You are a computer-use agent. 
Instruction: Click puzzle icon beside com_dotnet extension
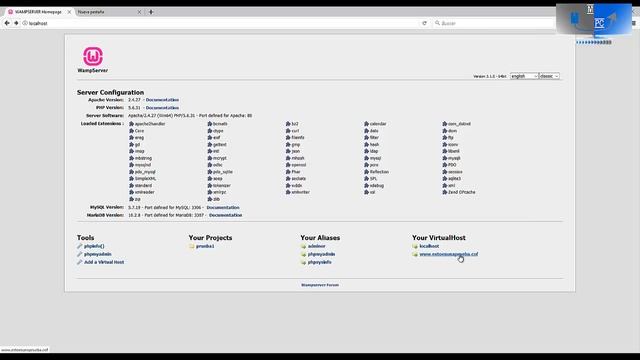tap(445, 124)
